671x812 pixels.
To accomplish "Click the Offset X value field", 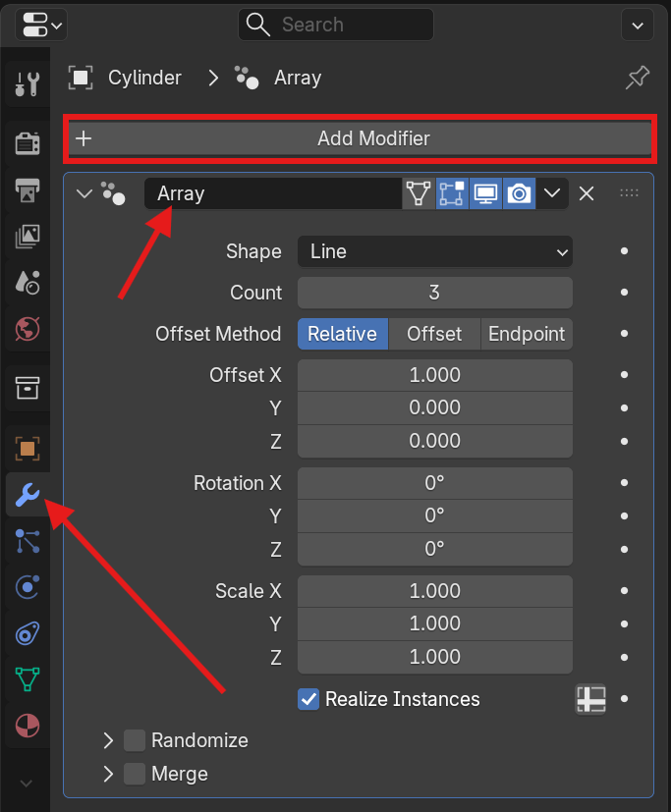I will pos(435,375).
